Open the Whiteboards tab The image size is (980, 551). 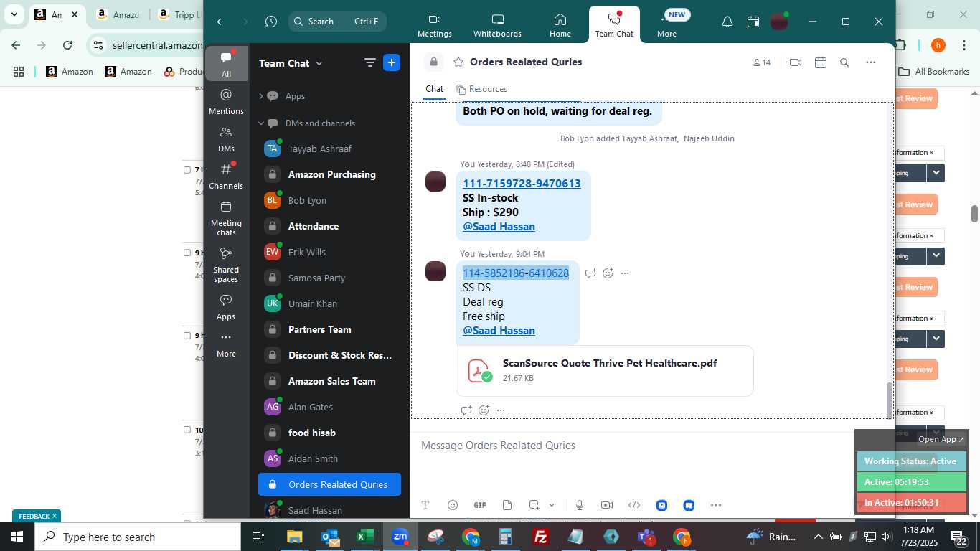(x=497, y=26)
